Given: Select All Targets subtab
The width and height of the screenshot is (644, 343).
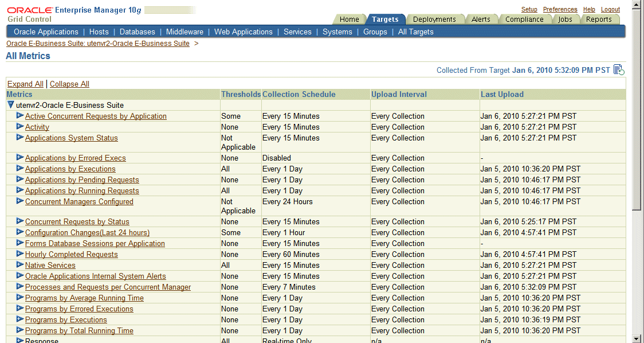Looking at the screenshot, I should click(415, 32).
